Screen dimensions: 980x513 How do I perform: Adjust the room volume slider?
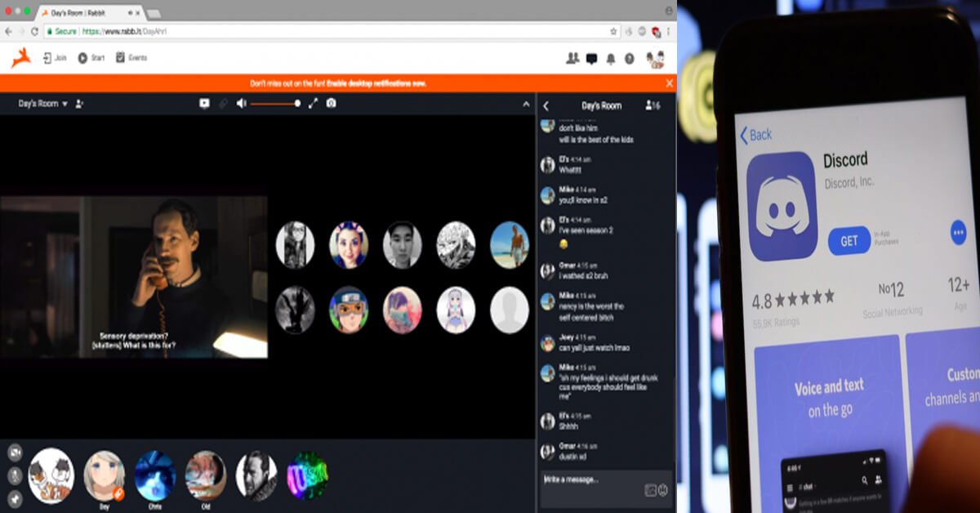[275, 104]
